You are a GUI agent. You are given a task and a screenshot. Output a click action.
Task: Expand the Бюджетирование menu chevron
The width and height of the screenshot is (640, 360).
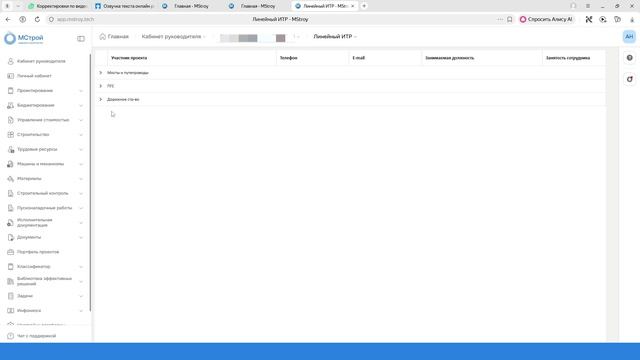[x=81, y=105]
